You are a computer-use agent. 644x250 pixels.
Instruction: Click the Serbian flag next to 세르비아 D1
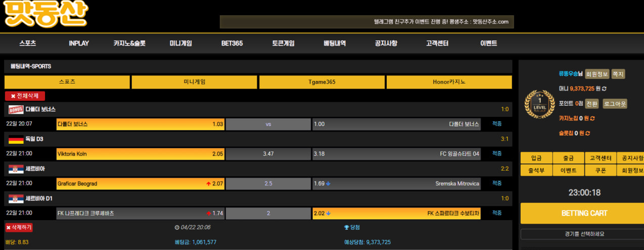pyautogui.click(x=16, y=199)
